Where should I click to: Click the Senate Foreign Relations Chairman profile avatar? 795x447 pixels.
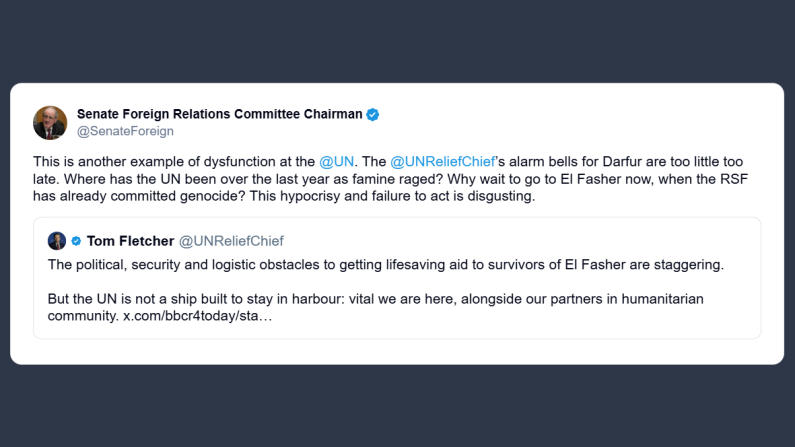coord(50,122)
